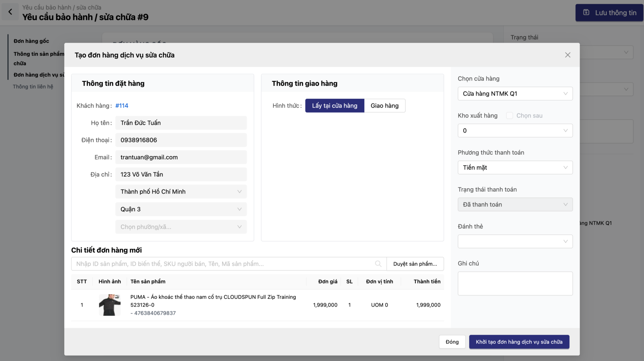Image resolution: width=644 pixels, height=361 pixels.
Task: Click the save icon in Lưu thông tin
Action: pyautogui.click(x=586, y=12)
